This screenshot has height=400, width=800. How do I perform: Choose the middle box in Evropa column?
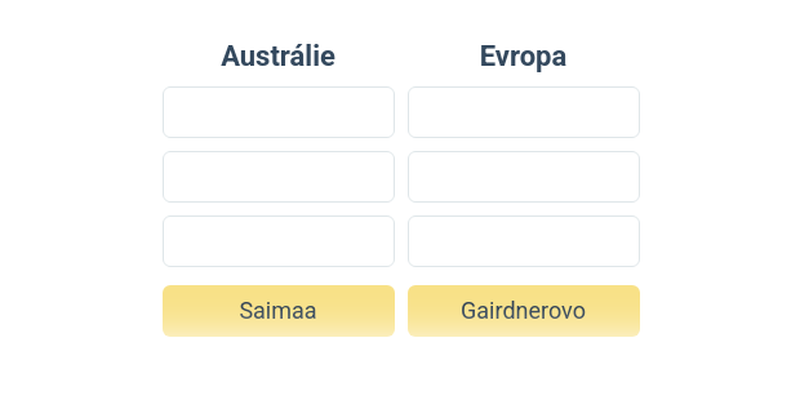click(x=523, y=177)
